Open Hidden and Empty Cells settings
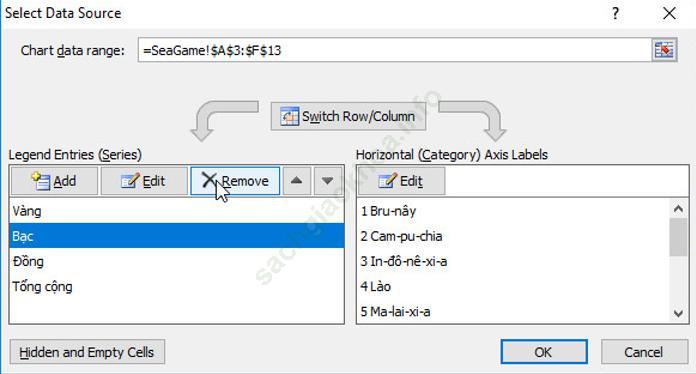This screenshot has width=696, height=374. [x=87, y=352]
